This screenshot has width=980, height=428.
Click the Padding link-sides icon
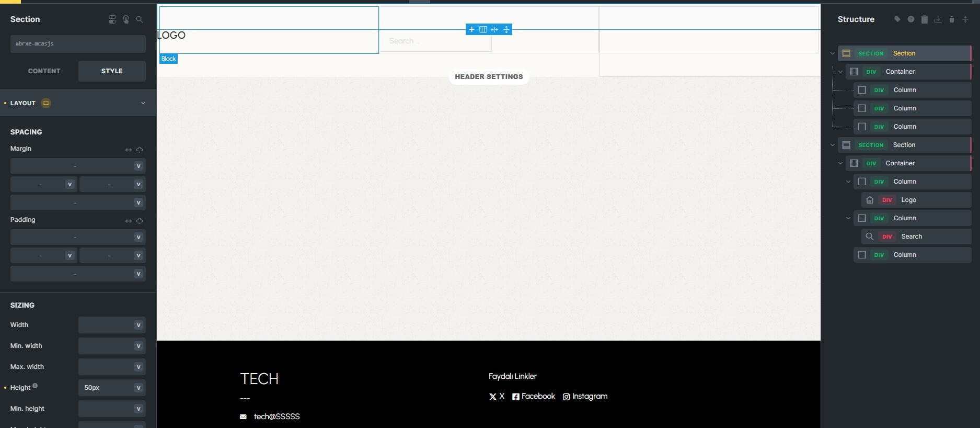[140, 221]
